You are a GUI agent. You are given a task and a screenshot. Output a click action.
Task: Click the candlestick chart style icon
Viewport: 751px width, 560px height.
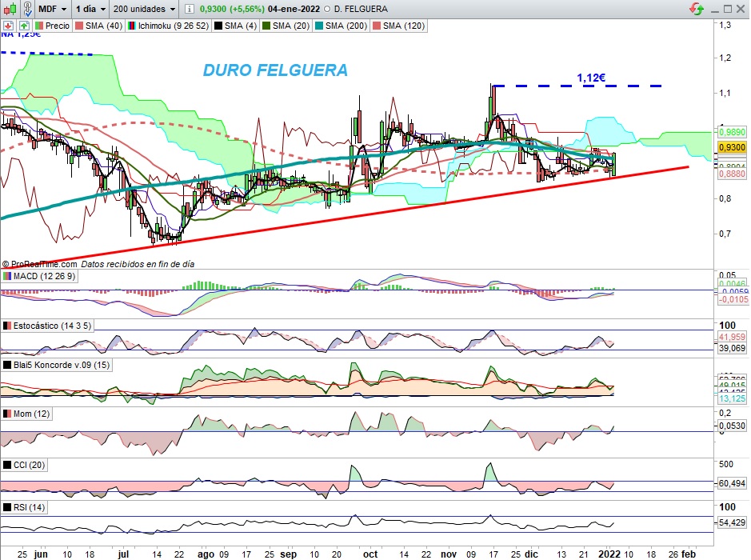[x=10, y=9]
